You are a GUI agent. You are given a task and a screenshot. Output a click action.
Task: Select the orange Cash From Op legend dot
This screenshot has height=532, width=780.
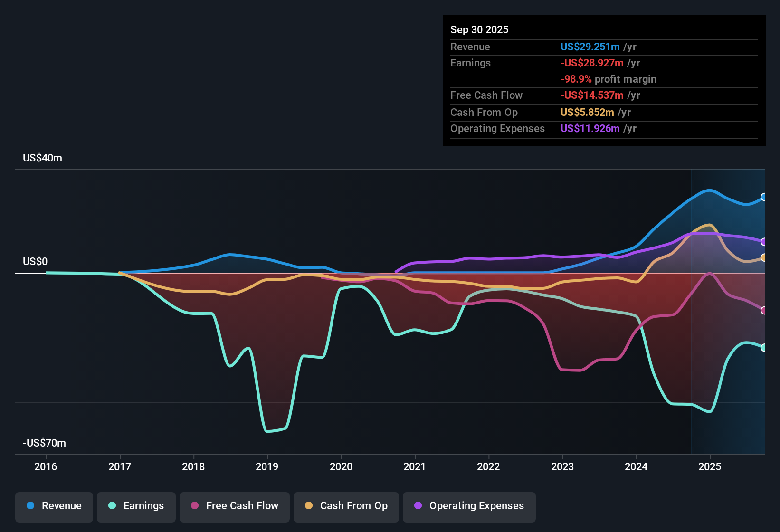click(x=309, y=506)
